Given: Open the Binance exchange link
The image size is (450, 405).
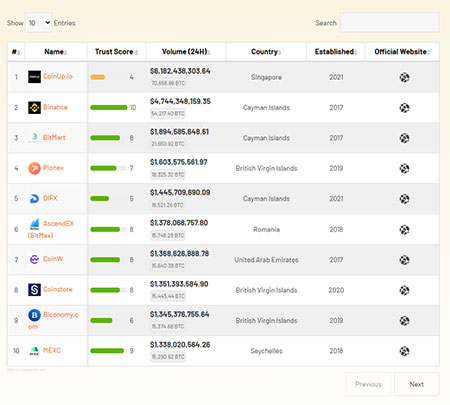Looking at the screenshot, I should click(55, 107).
